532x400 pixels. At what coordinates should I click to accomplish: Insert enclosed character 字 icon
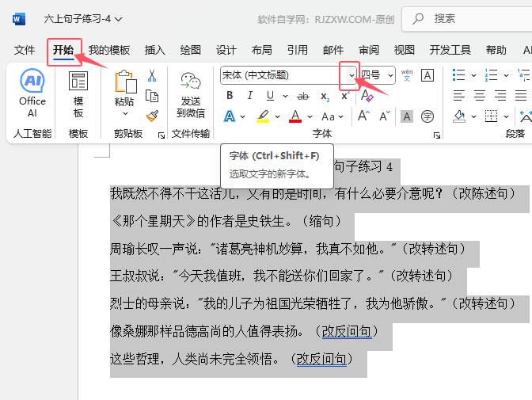pyautogui.click(x=427, y=116)
